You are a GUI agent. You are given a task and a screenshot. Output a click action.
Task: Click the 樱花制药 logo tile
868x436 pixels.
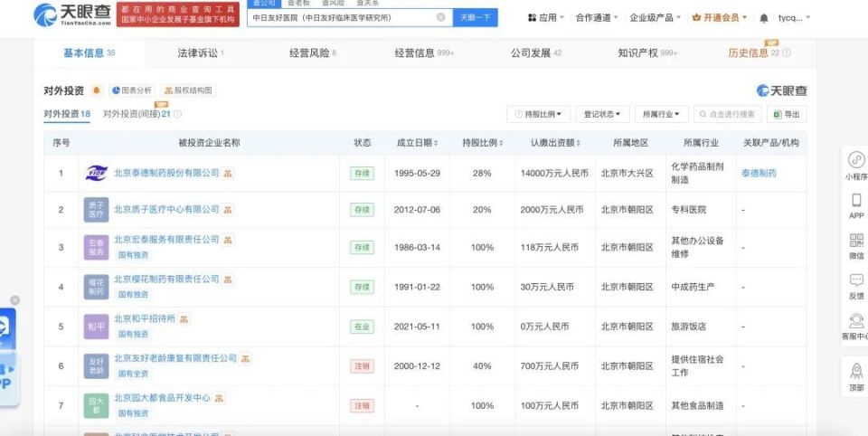[x=97, y=287]
